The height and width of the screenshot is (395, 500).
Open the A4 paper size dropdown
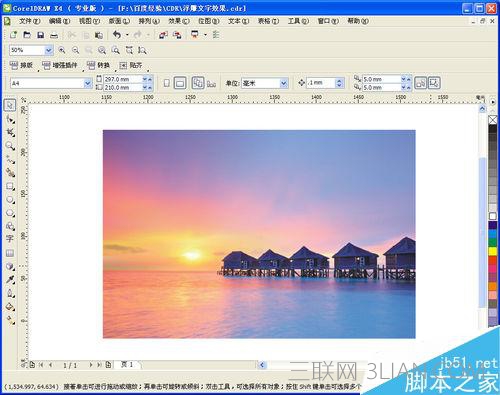point(88,83)
